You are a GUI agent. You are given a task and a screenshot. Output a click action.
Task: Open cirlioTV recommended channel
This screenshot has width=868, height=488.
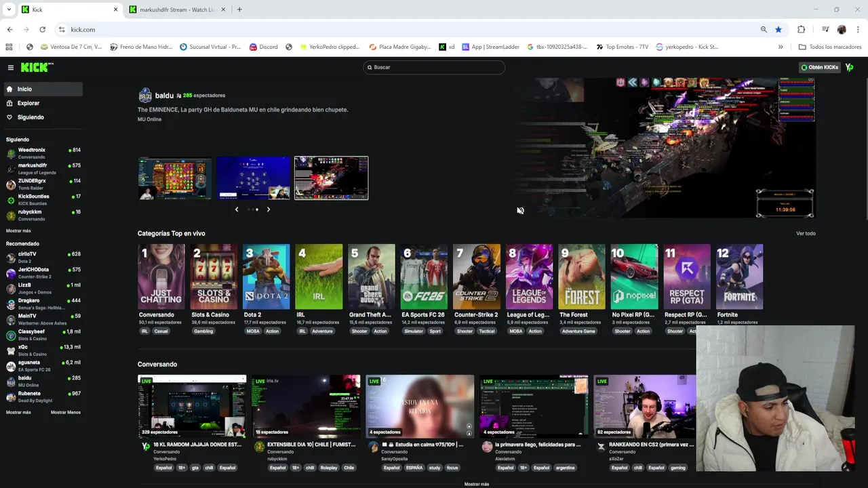point(43,258)
